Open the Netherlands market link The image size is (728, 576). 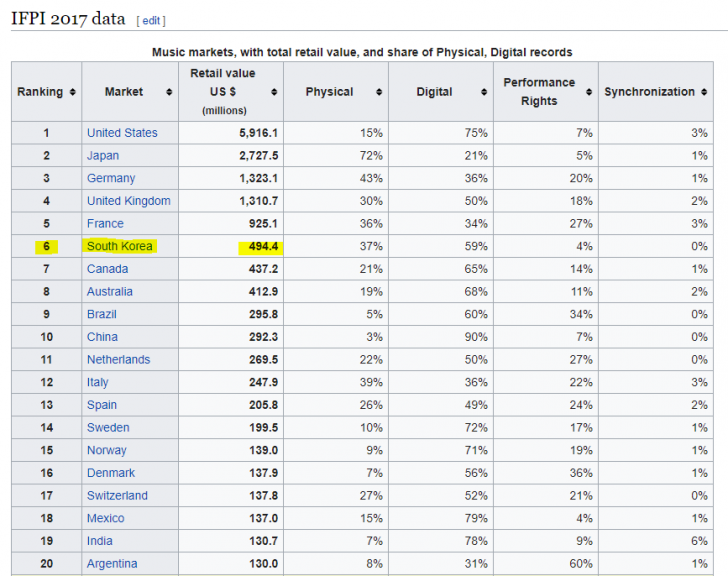[118, 360]
